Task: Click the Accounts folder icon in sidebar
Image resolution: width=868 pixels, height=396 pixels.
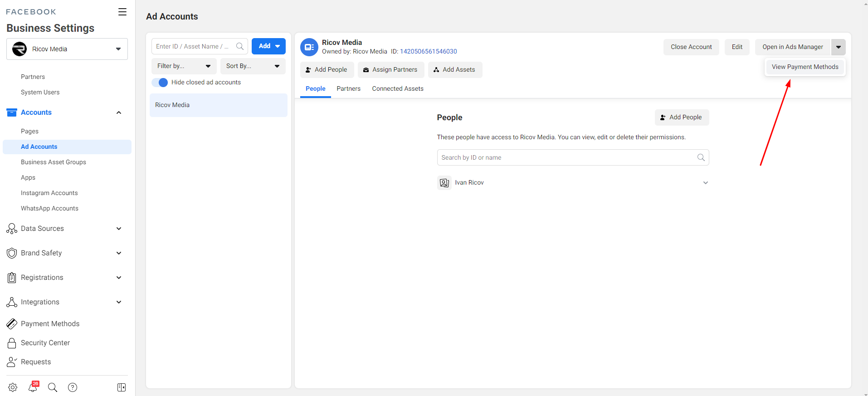Action: pos(12,112)
